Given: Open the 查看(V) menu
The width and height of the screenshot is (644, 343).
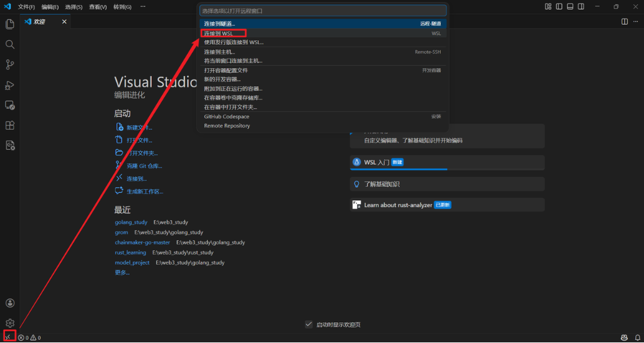Looking at the screenshot, I should pyautogui.click(x=98, y=7).
